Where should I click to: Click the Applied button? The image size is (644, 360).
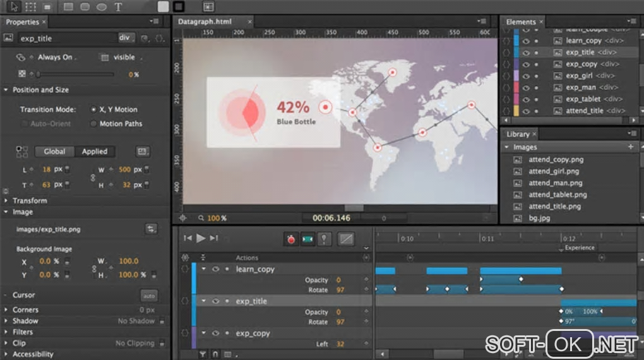[95, 152]
